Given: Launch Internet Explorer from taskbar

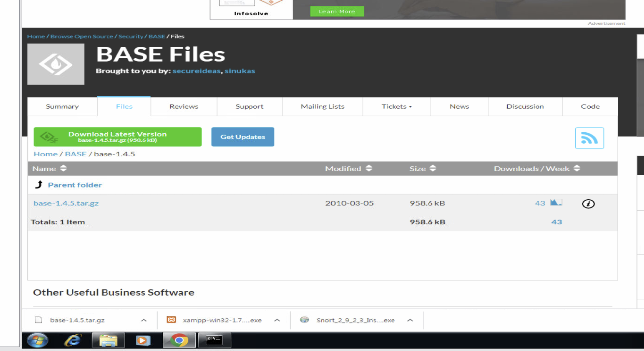Looking at the screenshot, I should click(73, 340).
